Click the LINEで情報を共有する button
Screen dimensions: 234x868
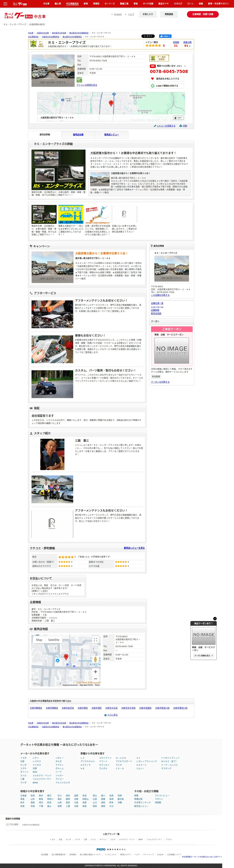coord(166,86)
